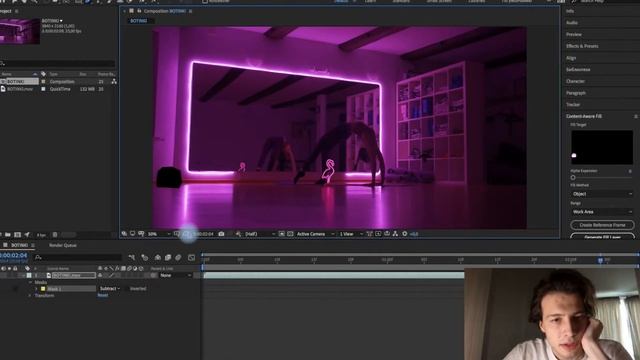Image resolution: width=640 pixels, height=360 pixels.
Task: Open the Range Work Area dropdown
Action: (x=602, y=212)
